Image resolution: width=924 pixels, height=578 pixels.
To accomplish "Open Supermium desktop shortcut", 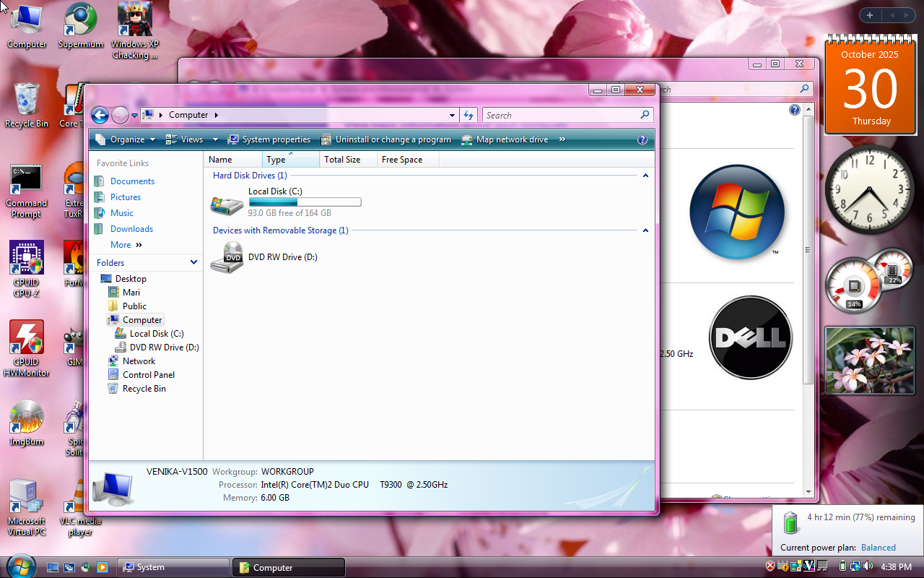I will (80, 20).
